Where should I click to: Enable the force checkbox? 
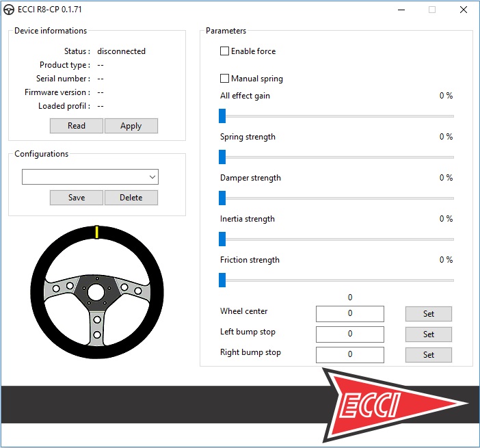click(x=224, y=51)
